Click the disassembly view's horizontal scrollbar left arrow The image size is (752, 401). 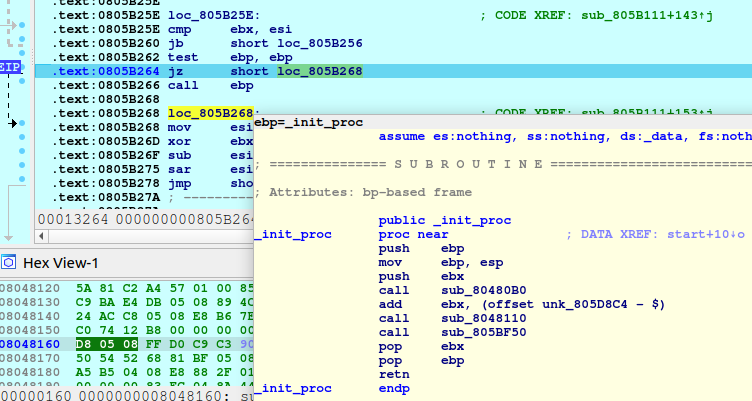click(41, 236)
